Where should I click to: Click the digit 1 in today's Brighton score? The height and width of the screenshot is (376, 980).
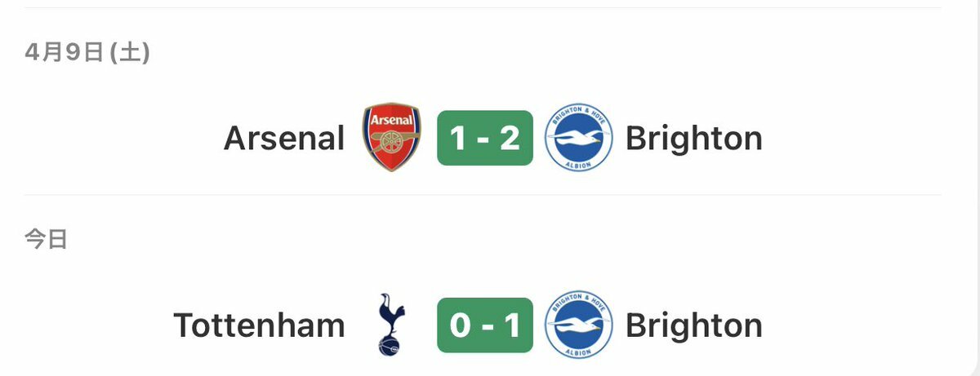pyautogui.click(x=513, y=326)
